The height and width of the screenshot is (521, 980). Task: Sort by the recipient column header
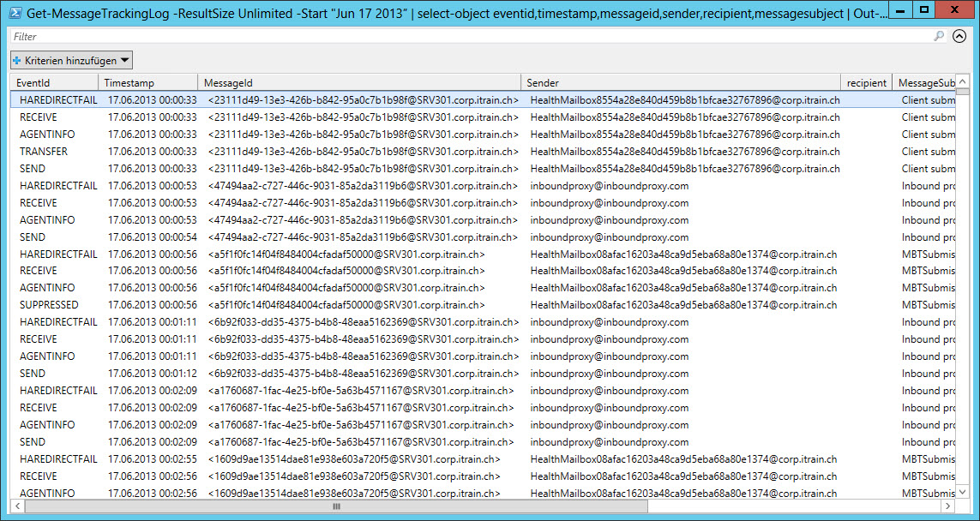[868, 82]
